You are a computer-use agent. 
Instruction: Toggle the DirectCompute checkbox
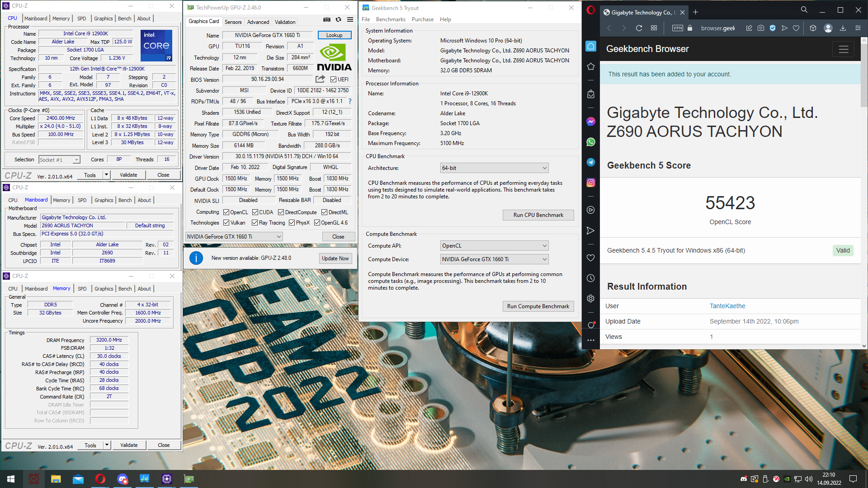(281, 212)
